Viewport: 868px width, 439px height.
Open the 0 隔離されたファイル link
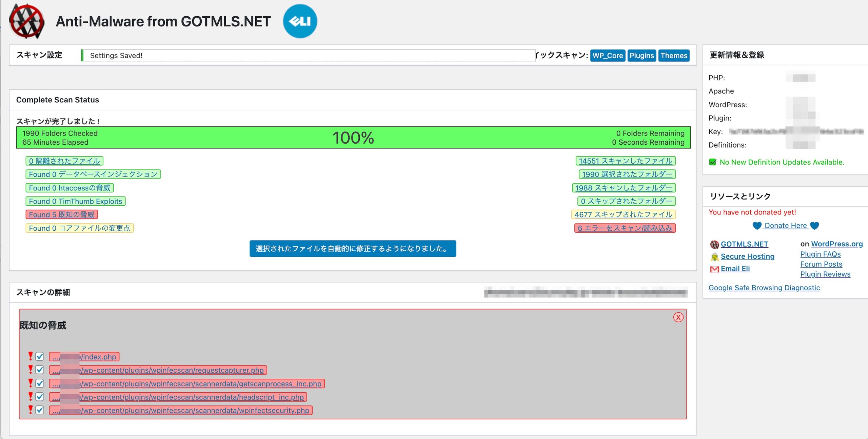click(64, 161)
